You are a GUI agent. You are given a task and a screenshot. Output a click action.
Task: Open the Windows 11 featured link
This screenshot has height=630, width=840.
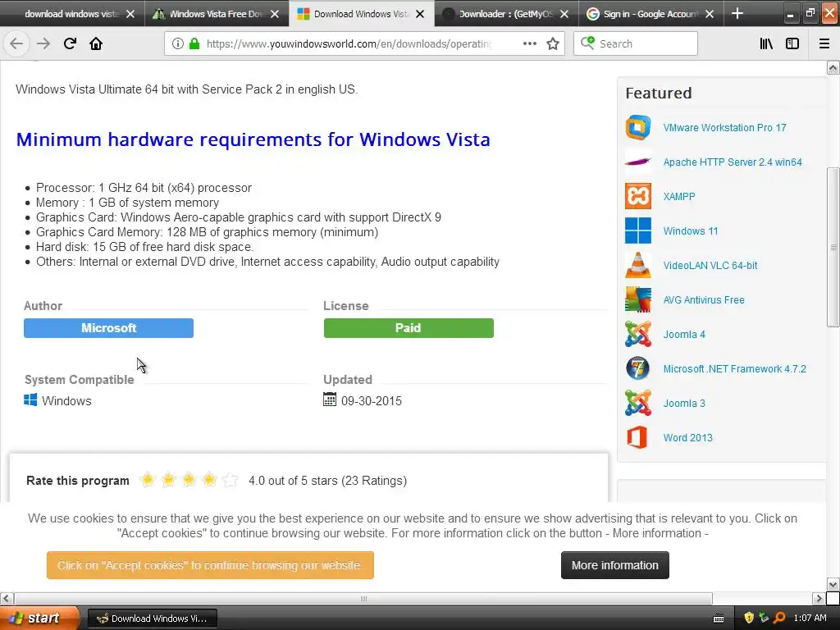pyautogui.click(x=690, y=231)
